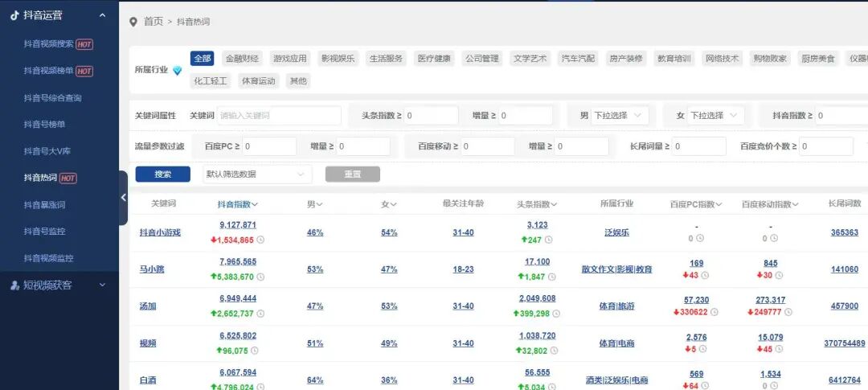
Task: Sort by the 头条指数 column header
Action: click(x=537, y=204)
